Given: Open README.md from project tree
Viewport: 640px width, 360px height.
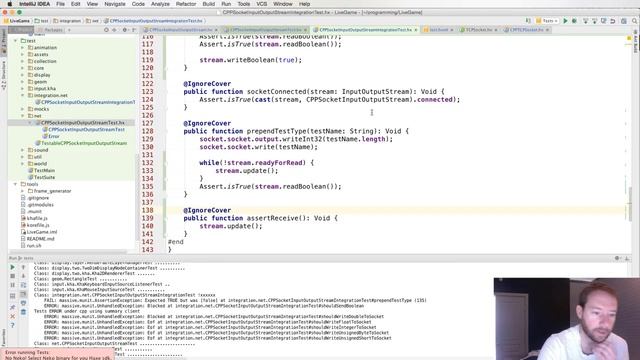Looking at the screenshot, I should pos(40,239).
